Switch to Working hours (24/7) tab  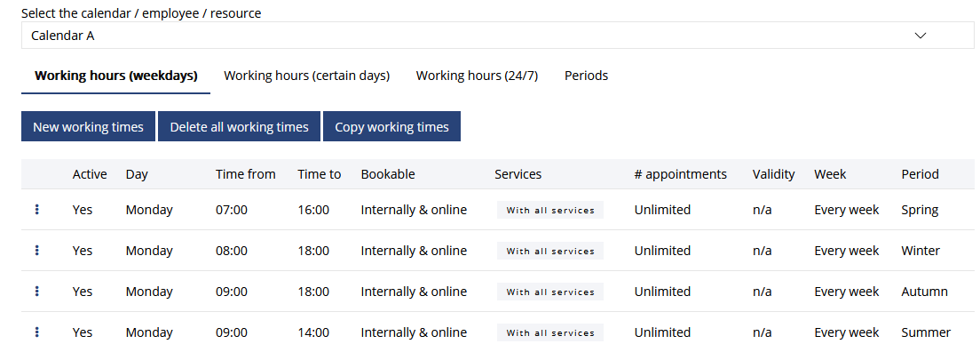pyautogui.click(x=477, y=76)
